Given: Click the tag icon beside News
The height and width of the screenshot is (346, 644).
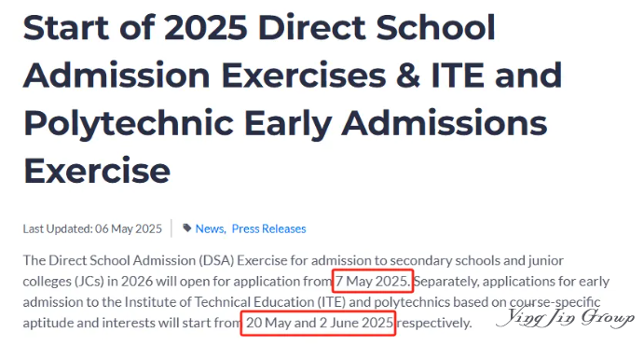Looking at the screenshot, I should click(187, 228).
